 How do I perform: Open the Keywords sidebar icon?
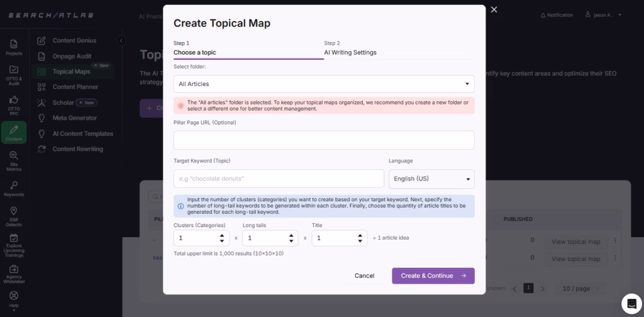coord(14,189)
